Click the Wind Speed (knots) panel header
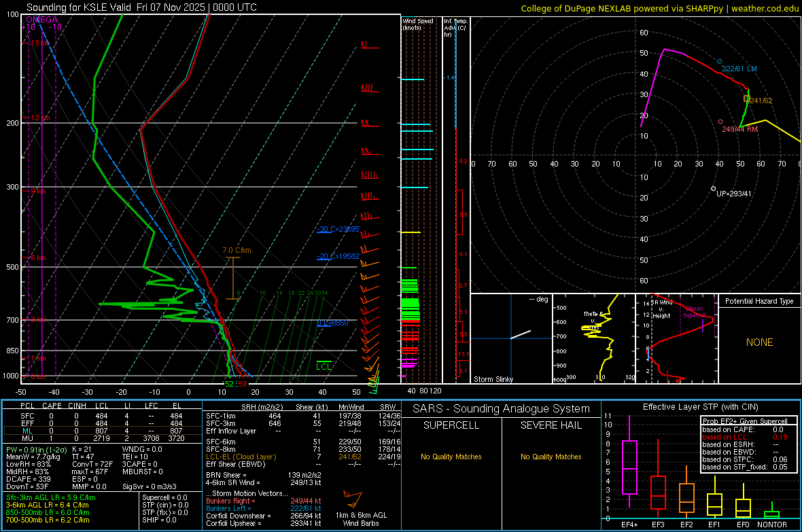The image size is (802, 532). point(418,24)
